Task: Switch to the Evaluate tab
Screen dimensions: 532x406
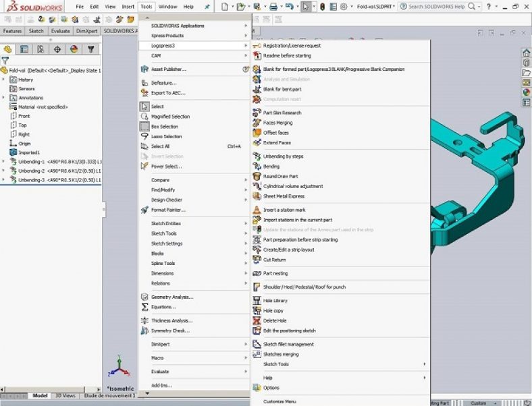Action: (60, 31)
